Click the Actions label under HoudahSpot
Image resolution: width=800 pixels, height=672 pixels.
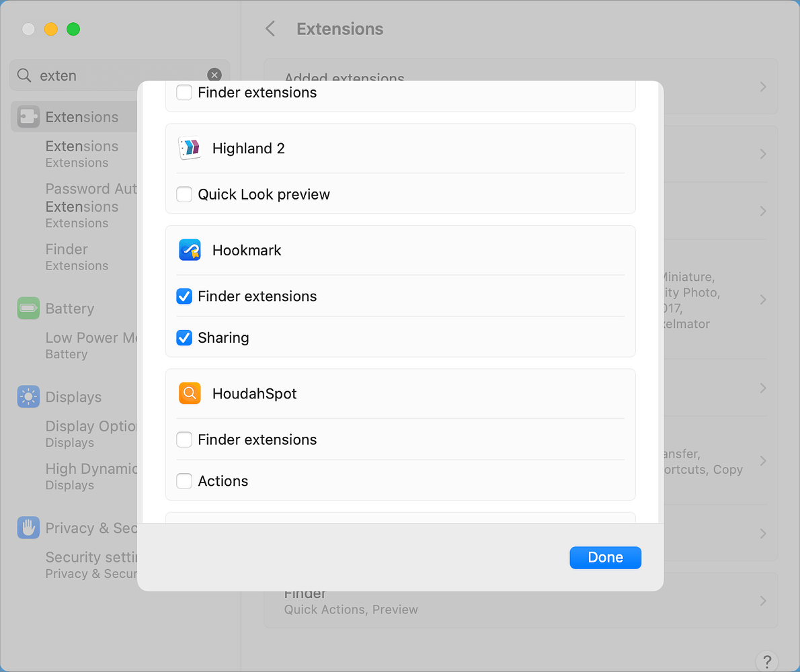(223, 480)
